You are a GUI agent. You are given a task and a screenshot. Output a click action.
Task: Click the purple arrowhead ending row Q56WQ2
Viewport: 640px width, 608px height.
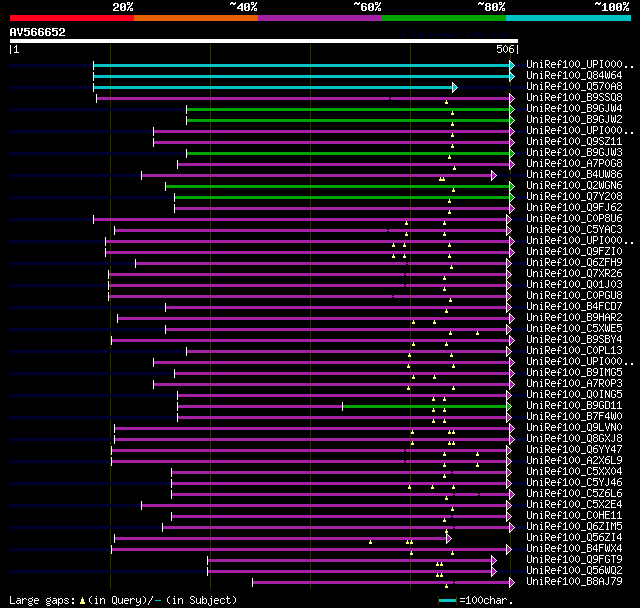(494, 572)
